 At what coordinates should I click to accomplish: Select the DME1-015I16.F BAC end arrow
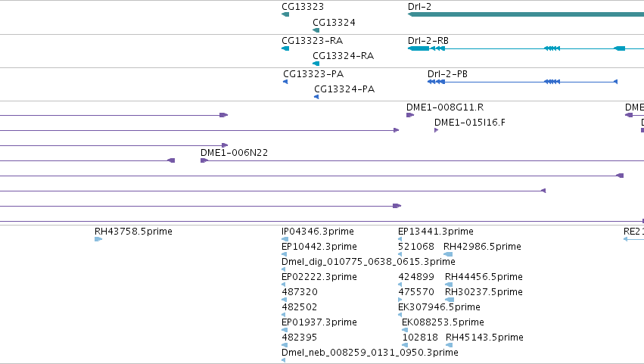point(436,130)
